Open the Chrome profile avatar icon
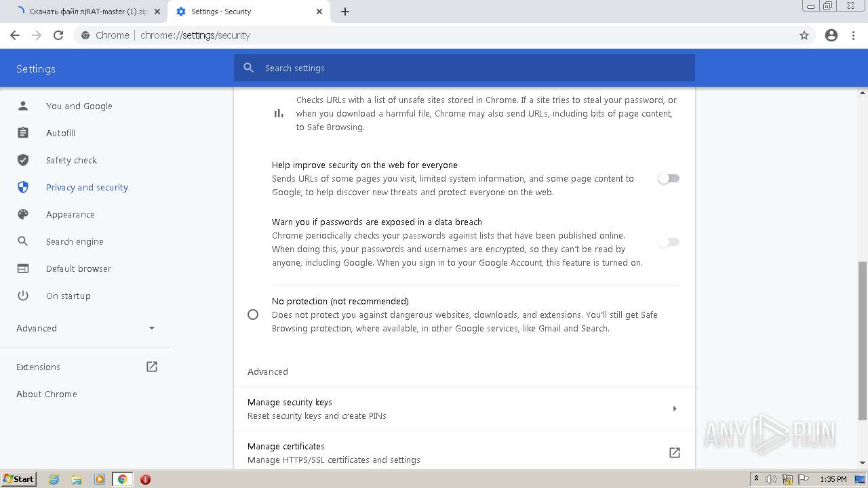The height and width of the screenshot is (488, 868). (x=831, y=35)
